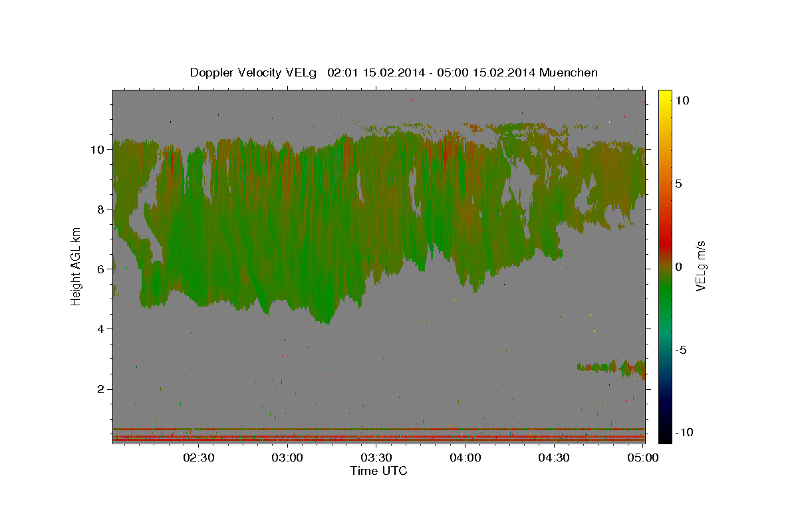
Task: Click the 'Time UTC' axis title
Action: tap(378, 471)
